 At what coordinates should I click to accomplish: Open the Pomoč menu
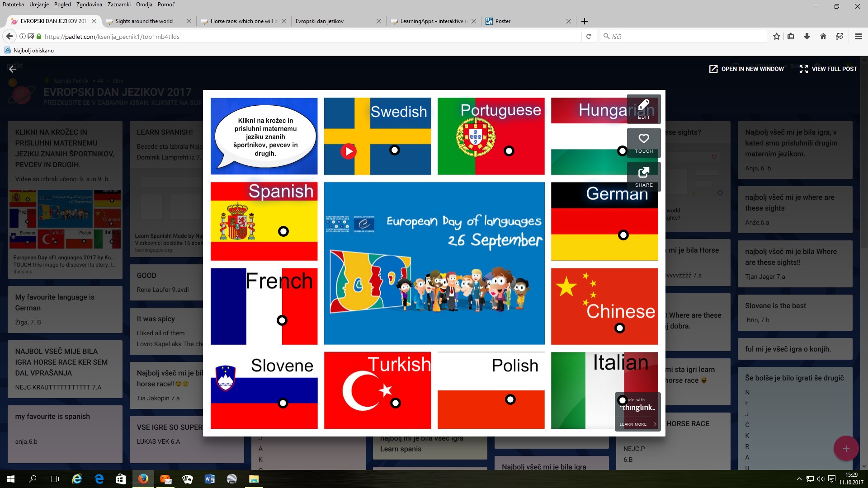166,5
